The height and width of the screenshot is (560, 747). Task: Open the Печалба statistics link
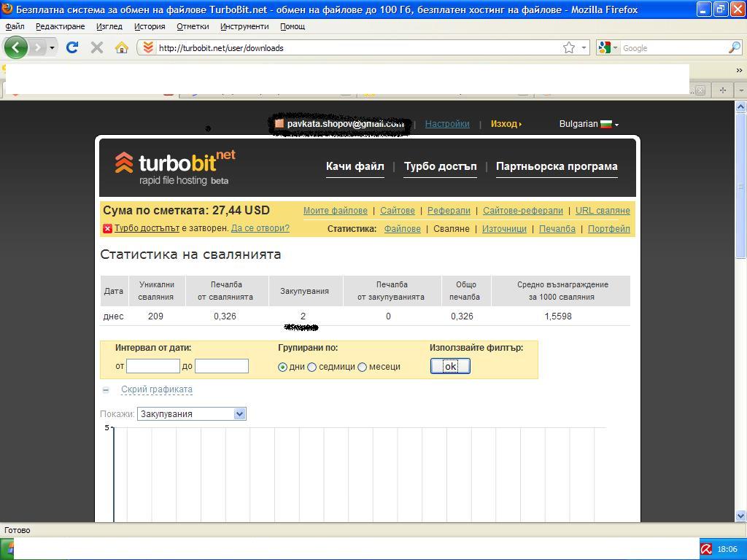point(557,228)
